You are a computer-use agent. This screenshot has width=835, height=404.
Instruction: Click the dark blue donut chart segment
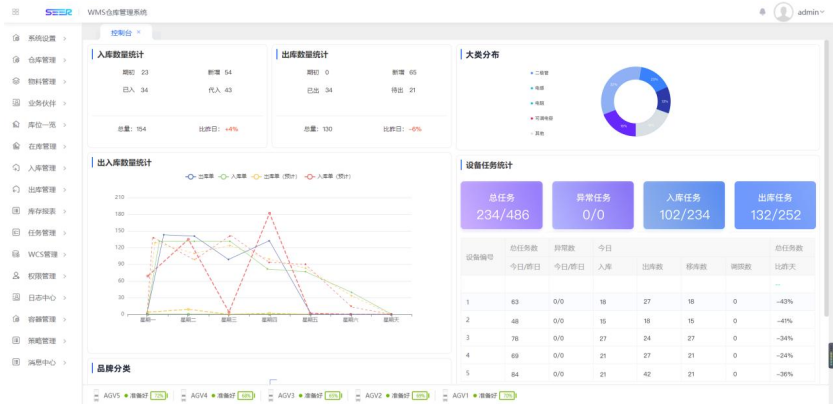[663, 99]
